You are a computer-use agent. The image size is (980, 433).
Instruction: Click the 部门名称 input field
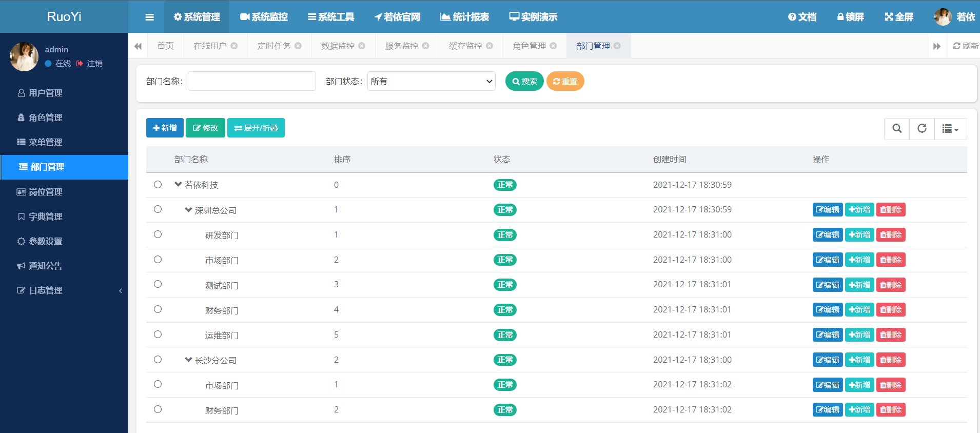pos(251,81)
